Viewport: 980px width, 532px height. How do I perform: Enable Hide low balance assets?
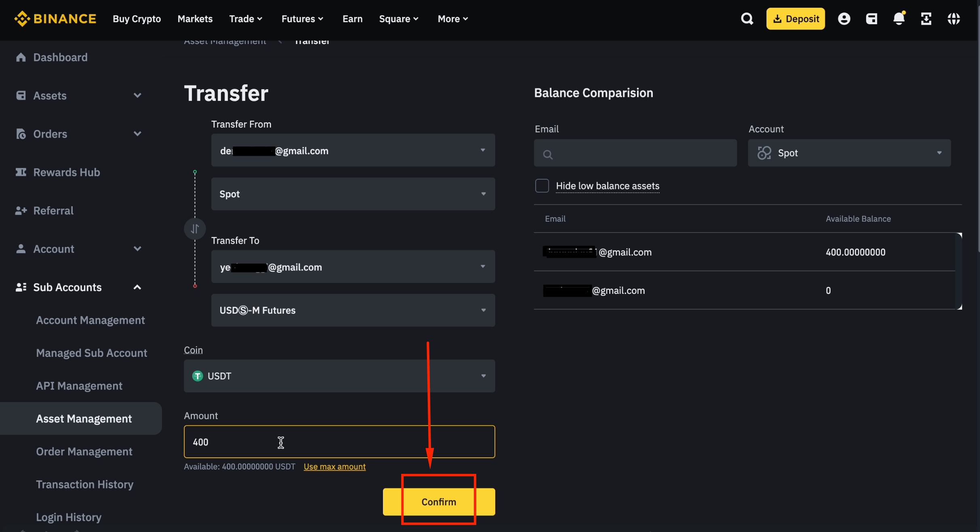(542, 186)
